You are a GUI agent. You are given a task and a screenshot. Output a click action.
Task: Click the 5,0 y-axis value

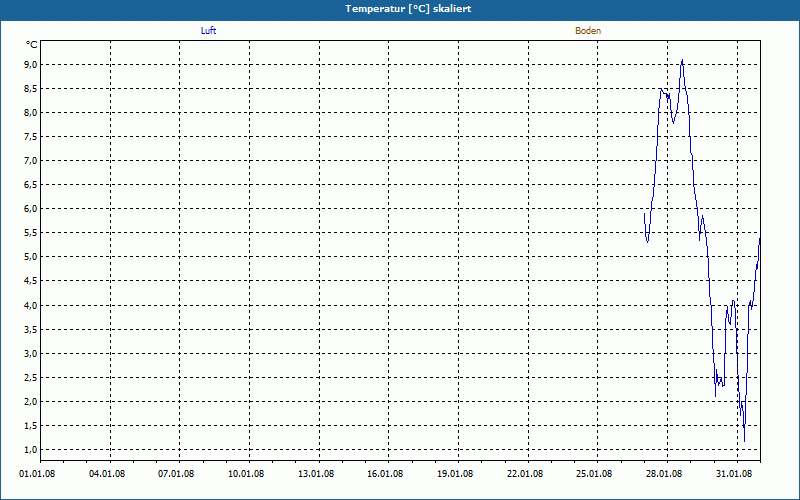coord(31,257)
